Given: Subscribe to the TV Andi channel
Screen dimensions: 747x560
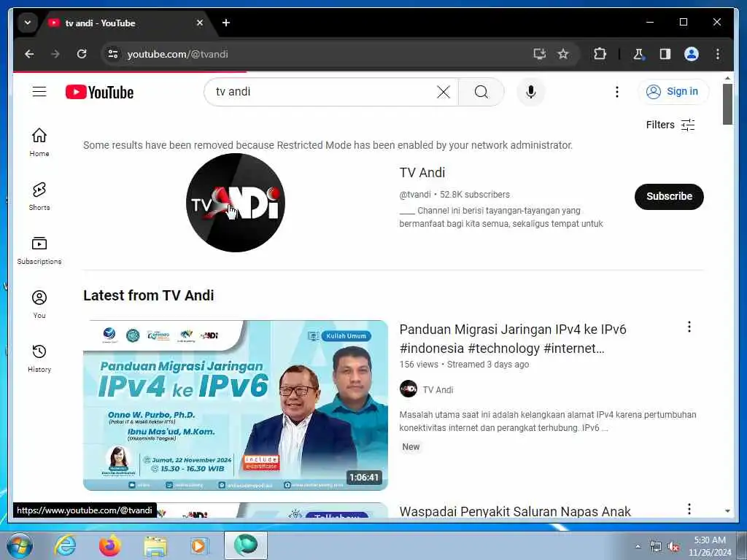Looking at the screenshot, I should click(669, 196).
